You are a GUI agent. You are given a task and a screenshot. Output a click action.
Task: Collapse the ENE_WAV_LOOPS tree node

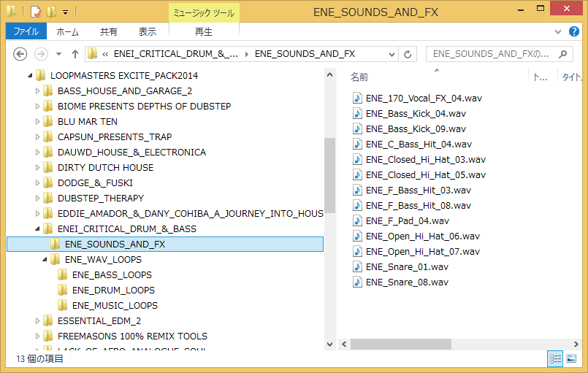click(x=45, y=259)
